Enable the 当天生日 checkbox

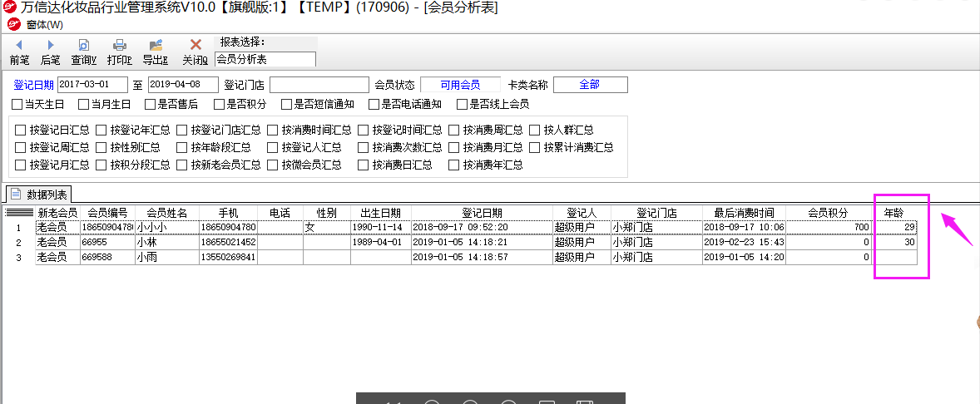[17, 104]
